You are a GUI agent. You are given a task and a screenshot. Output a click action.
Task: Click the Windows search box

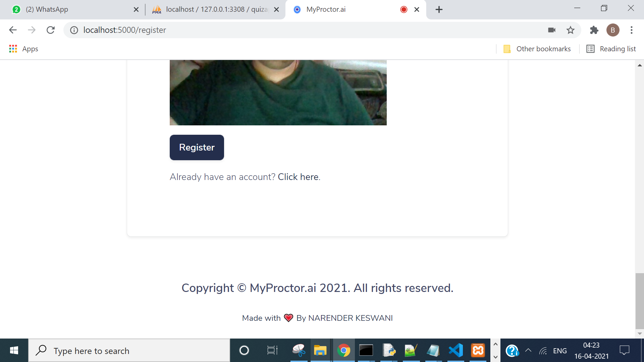point(129,351)
